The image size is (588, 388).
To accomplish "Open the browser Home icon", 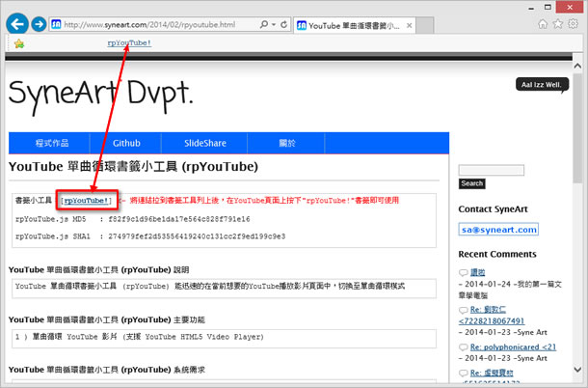I will click(x=543, y=24).
